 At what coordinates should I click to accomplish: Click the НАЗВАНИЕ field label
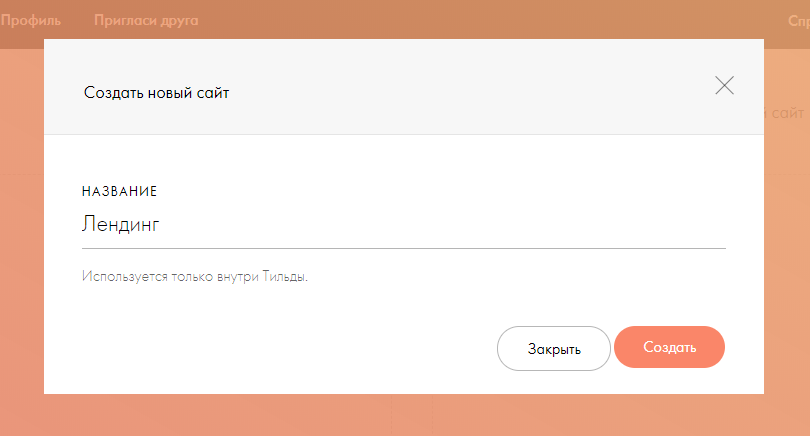click(119, 191)
